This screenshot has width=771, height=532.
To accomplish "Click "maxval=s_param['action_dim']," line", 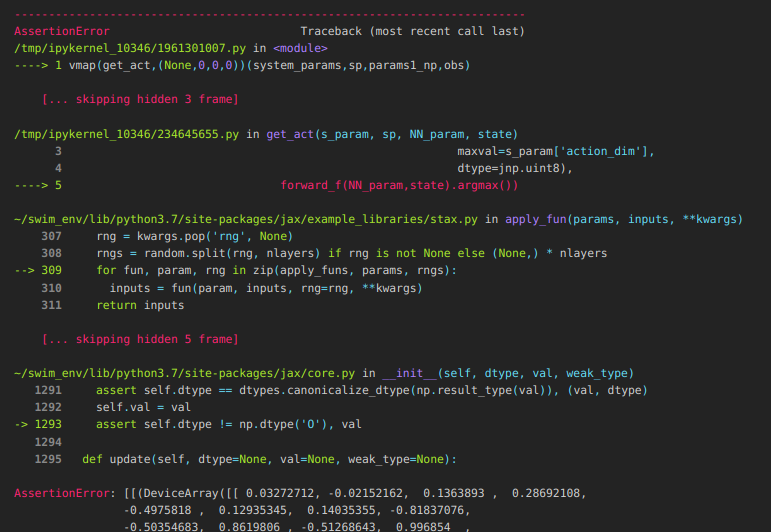I will 556,151.
